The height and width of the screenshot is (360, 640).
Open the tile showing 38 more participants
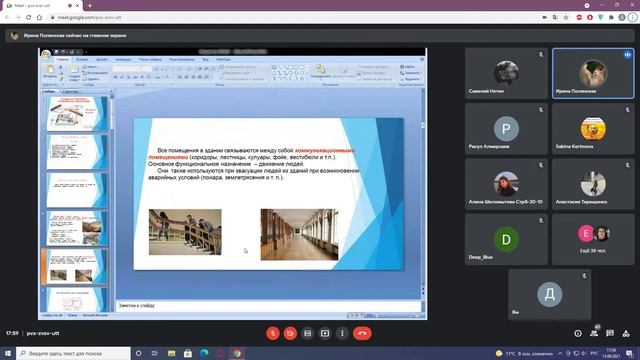(593, 239)
